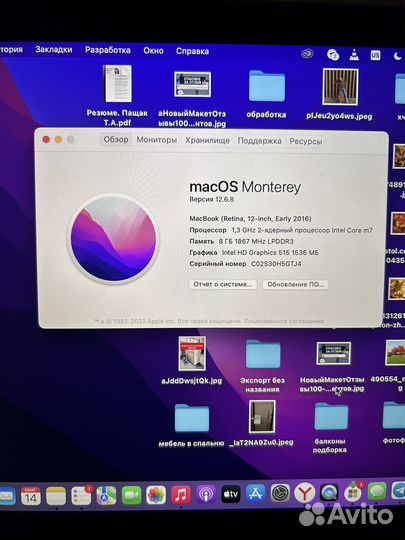Launch Yandex Browser from the Dock
This screenshot has height=540, width=405.
pyautogui.click(x=305, y=493)
